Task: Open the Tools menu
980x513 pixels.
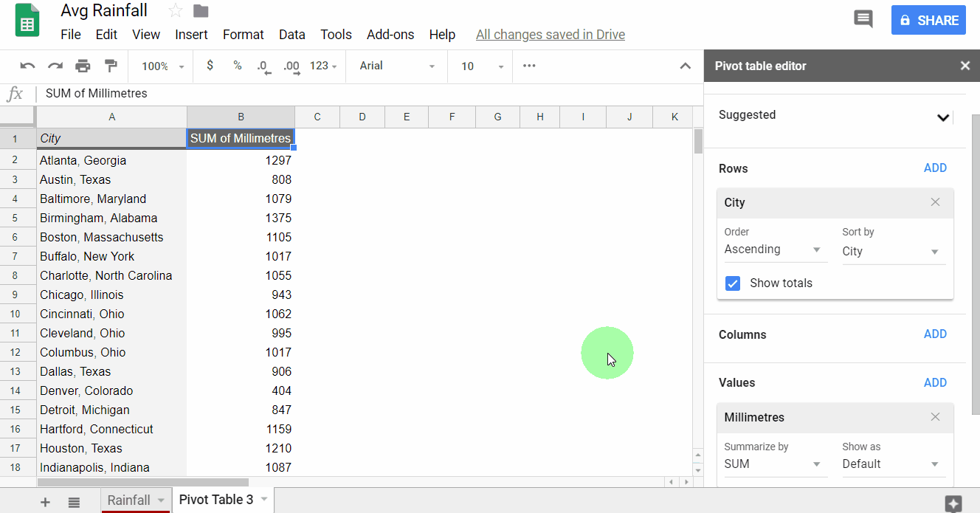Action: 336,35
